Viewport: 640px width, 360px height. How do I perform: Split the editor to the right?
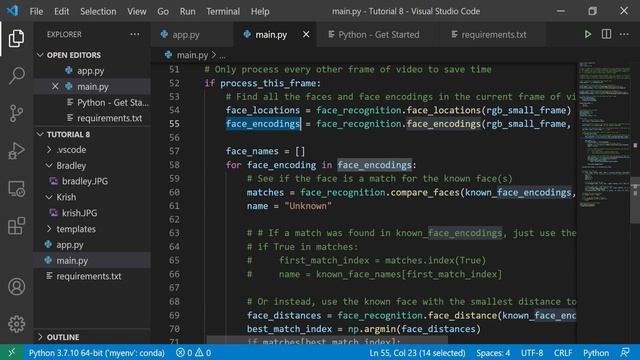[607, 34]
